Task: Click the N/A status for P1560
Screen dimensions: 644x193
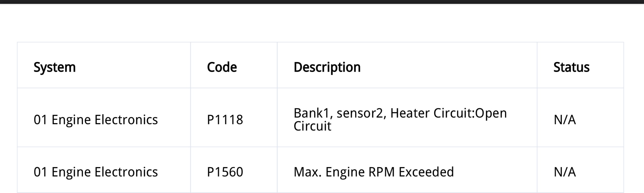Action: pyautogui.click(x=565, y=172)
